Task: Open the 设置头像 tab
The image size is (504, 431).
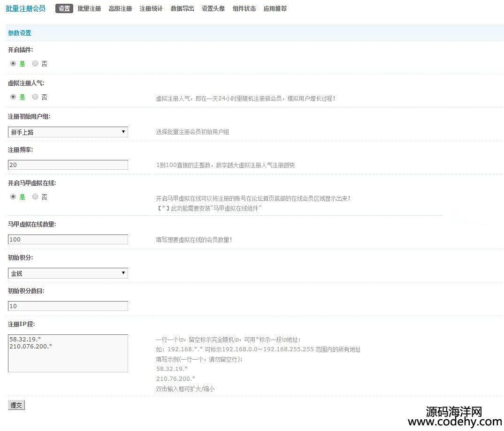Action: 213,8
